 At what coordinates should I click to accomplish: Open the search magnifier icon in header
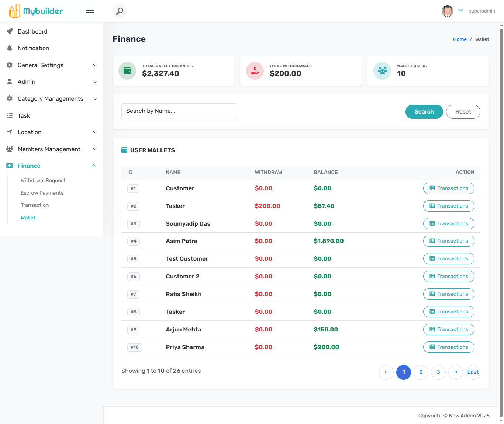pyautogui.click(x=120, y=11)
